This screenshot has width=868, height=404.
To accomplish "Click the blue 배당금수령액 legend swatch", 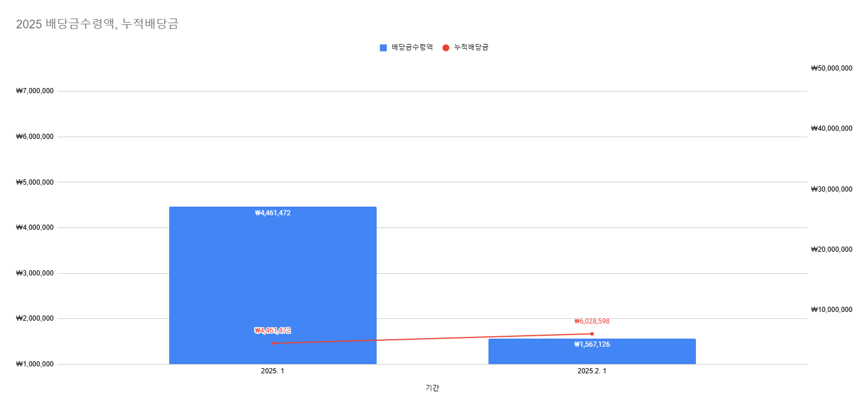I will [x=383, y=47].
